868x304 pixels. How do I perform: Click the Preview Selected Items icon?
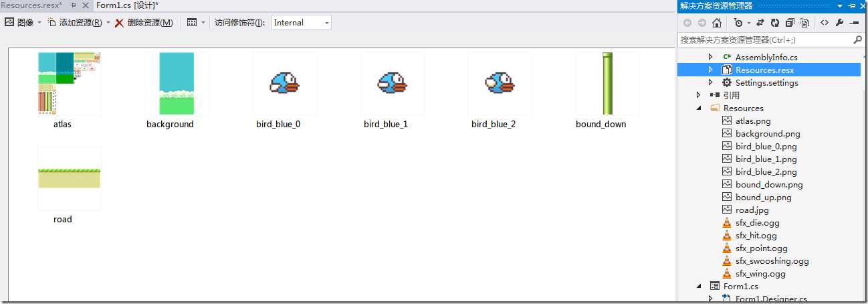pyautogui.click(x=855, y=23)
